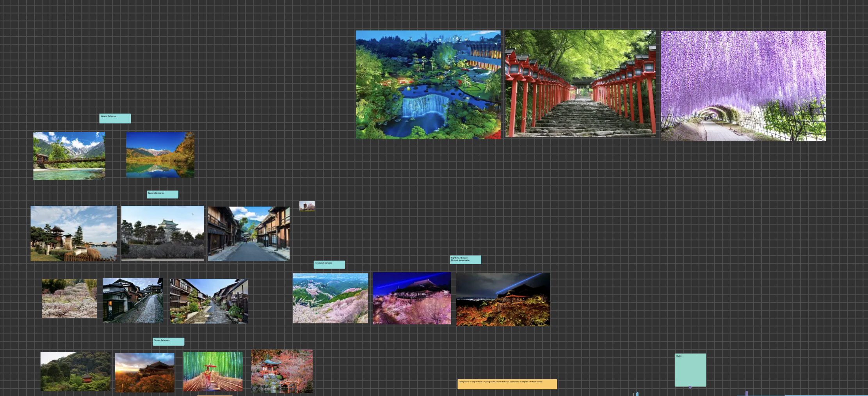This screenshot has height=396, width=868.
Task: Select the wooden bridge over river image
Action: [x=69, y=156]
